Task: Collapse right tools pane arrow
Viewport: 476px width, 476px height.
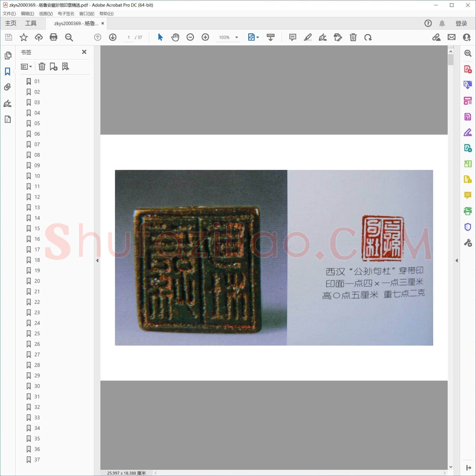Action: tap(456, 260)
